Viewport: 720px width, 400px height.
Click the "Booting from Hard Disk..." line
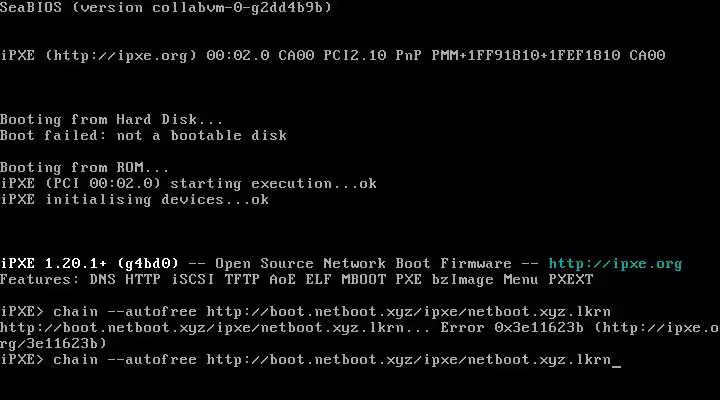(112, 120)
